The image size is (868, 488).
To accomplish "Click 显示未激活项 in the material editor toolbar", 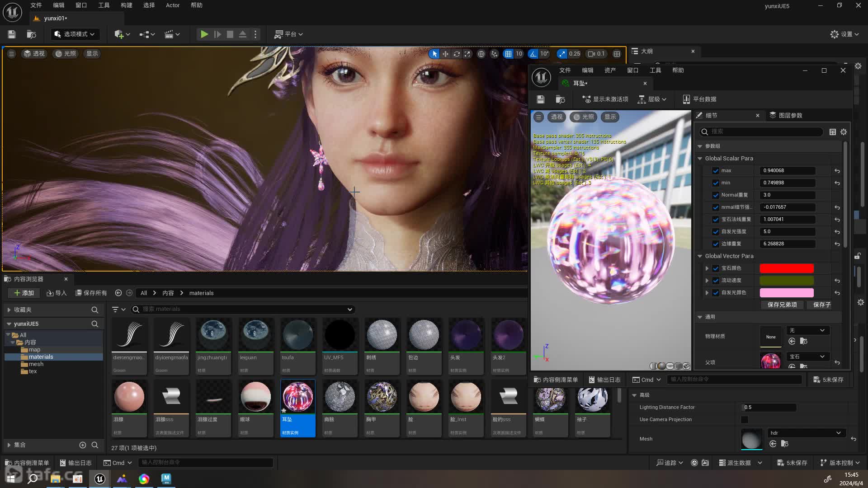I will pos(605,99).
